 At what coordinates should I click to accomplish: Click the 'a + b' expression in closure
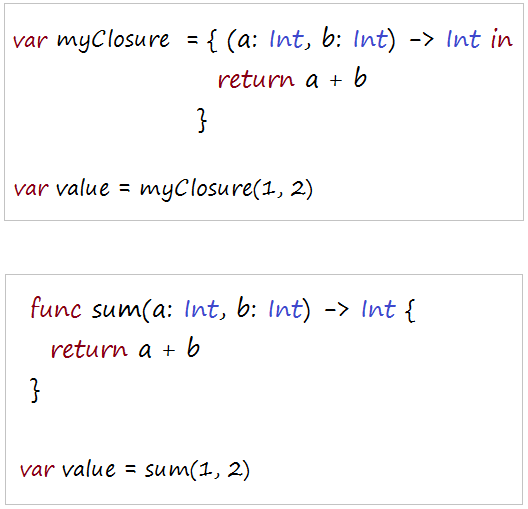point(336,79)
